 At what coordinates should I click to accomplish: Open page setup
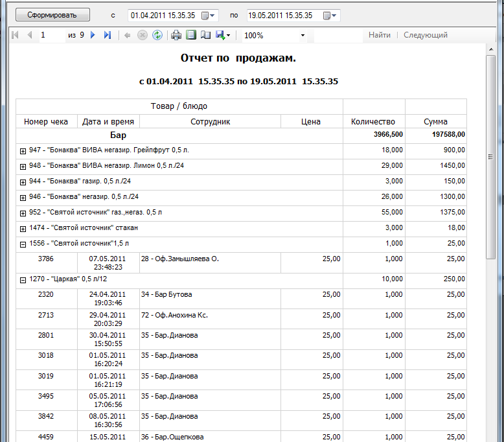tap(206, 35)
